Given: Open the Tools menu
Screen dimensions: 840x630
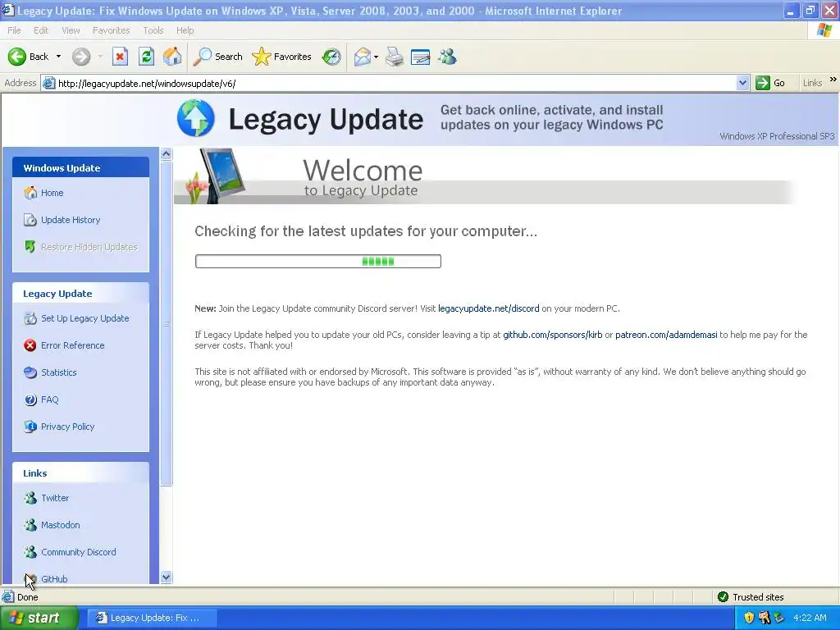Looking at the screenshot, I should pyautogui.click(x=153, y=30).
